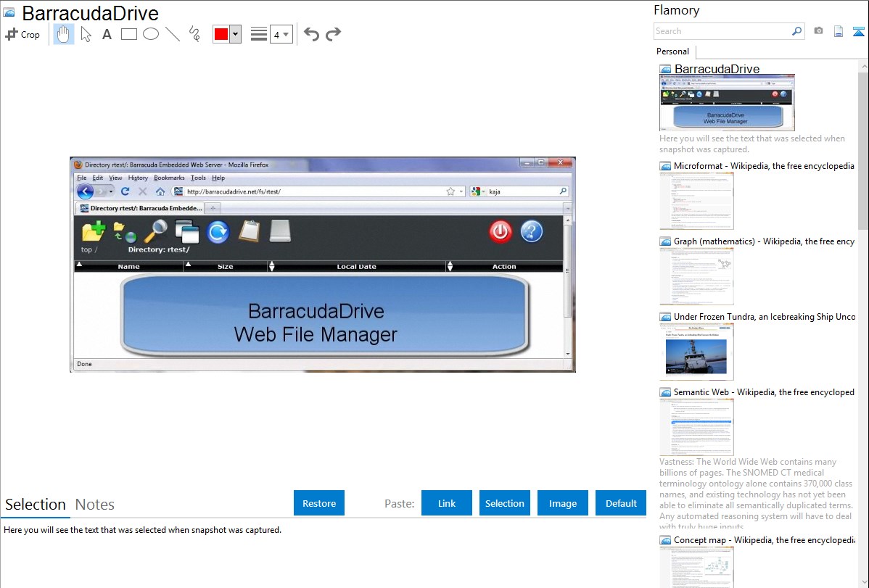Click the line thickness icon
Image resolution: width=869 pixels, height=588 pixels.
[x=258, y=34]
